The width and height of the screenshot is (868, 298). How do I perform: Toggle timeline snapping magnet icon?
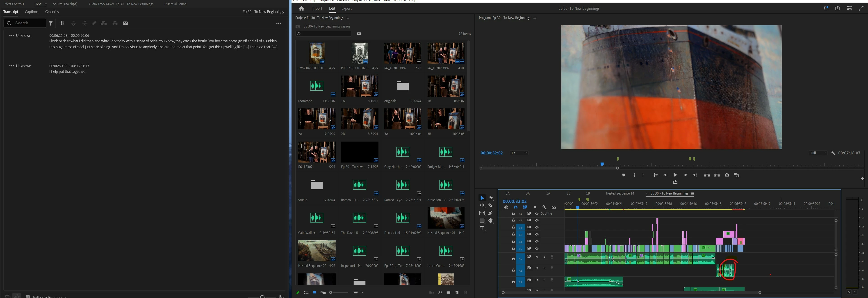pos(515,207)
